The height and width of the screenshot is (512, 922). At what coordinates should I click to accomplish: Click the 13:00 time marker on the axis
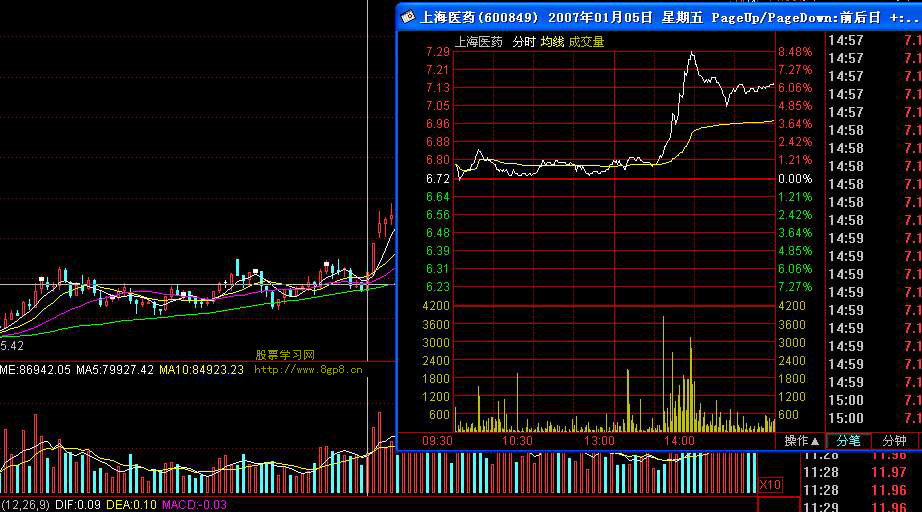[x=599, y=441]
